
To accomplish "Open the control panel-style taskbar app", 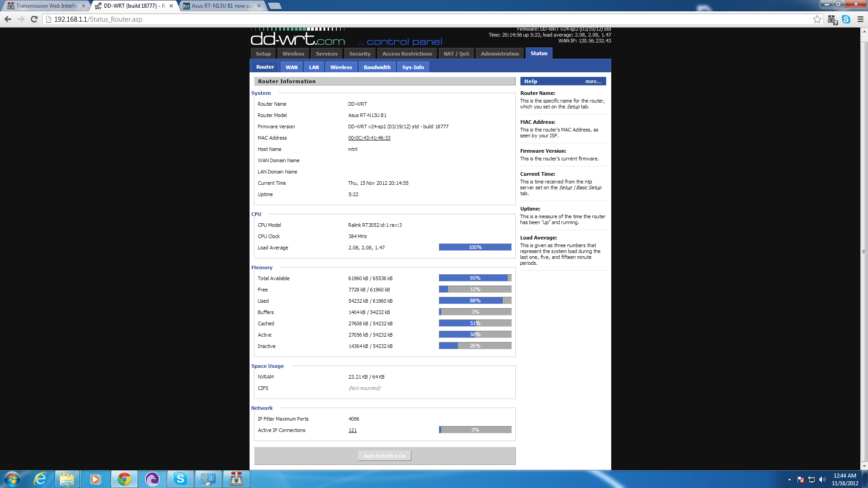I will [208, 479].
